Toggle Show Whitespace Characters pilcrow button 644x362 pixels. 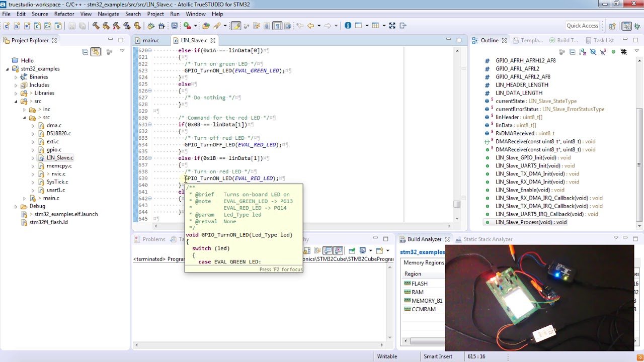click(277, 26)
